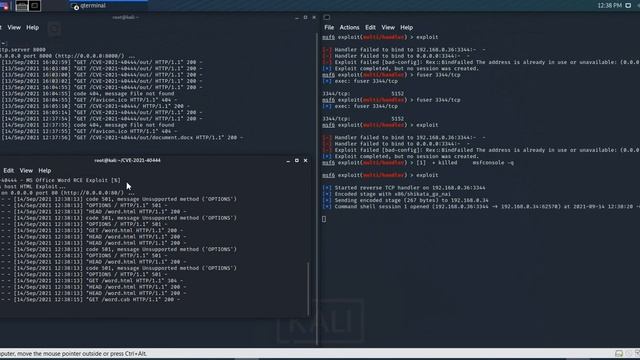Click first 'exec: fuser 3344/tcp' output line
640x360 pixels.
click(360, 81)
